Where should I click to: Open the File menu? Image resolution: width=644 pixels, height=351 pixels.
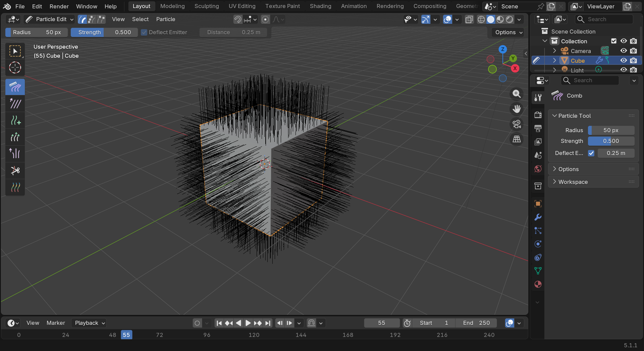[x=20, y=6]
